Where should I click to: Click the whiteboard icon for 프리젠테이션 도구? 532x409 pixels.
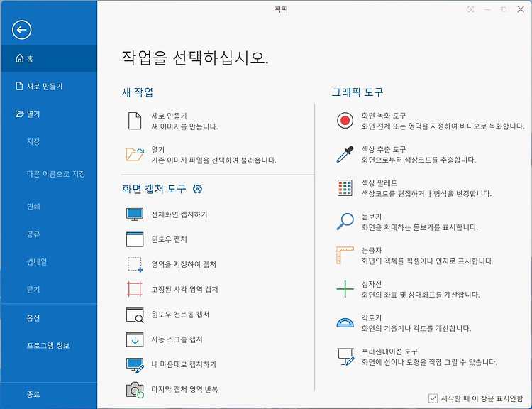coord(345,356)
